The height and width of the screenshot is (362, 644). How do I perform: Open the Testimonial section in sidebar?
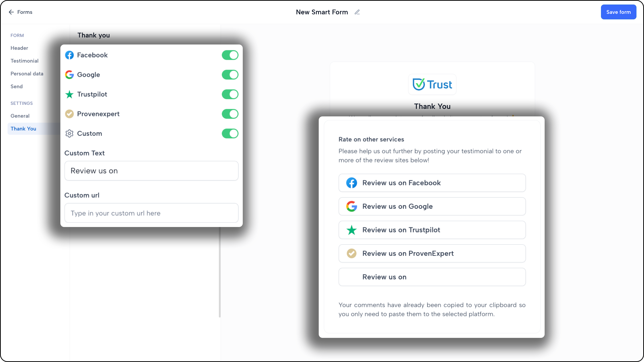[x=24, y=61]
